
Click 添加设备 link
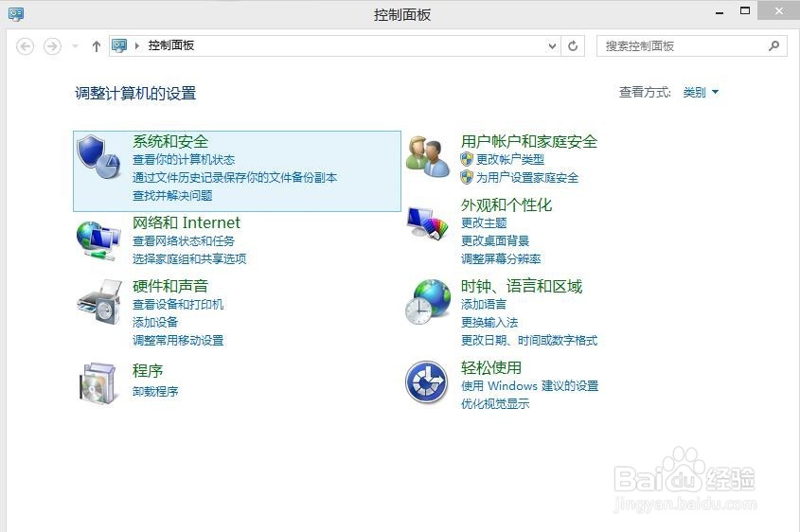pos(155,323)
